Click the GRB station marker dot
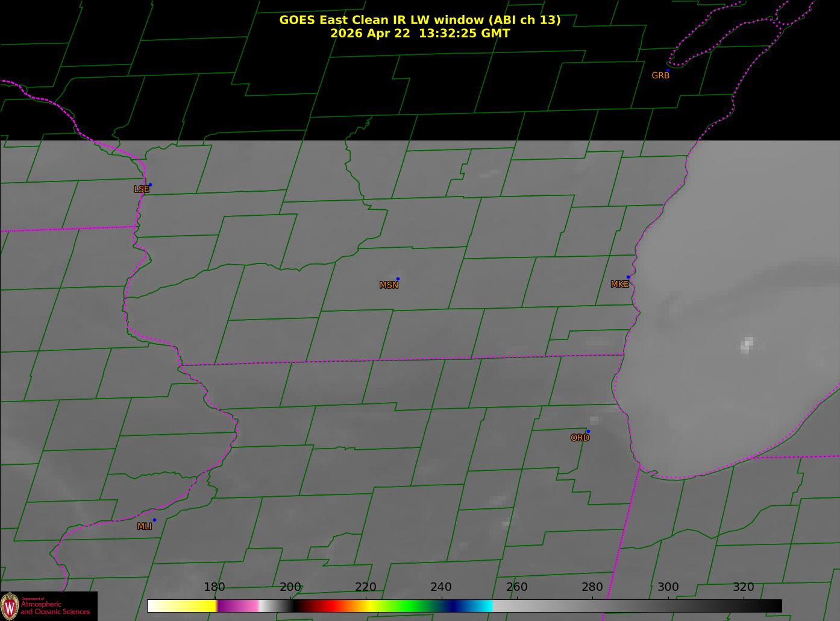Image resolution: width=840 pixels, height=621 pixels. (x=668, y=70)
